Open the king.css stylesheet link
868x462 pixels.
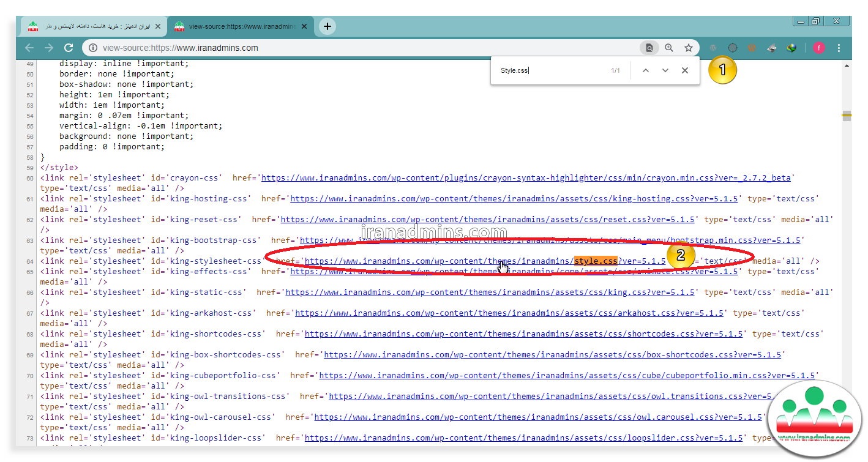click(x=490, y=292)
